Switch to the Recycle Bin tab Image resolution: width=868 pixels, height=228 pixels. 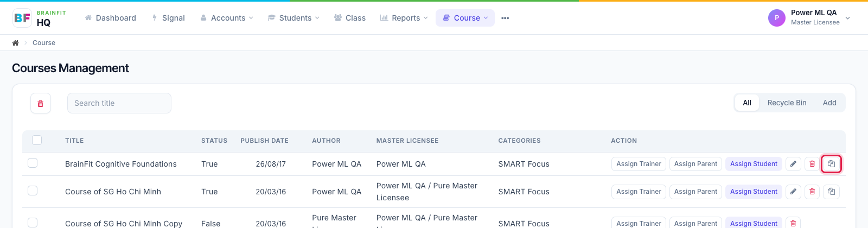click(x=787, y=103)
